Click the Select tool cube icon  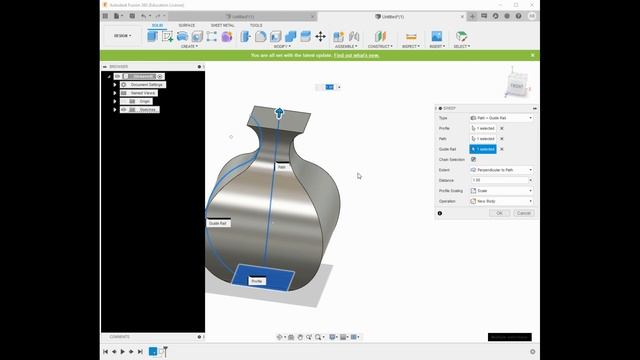[x=461, y=36]
